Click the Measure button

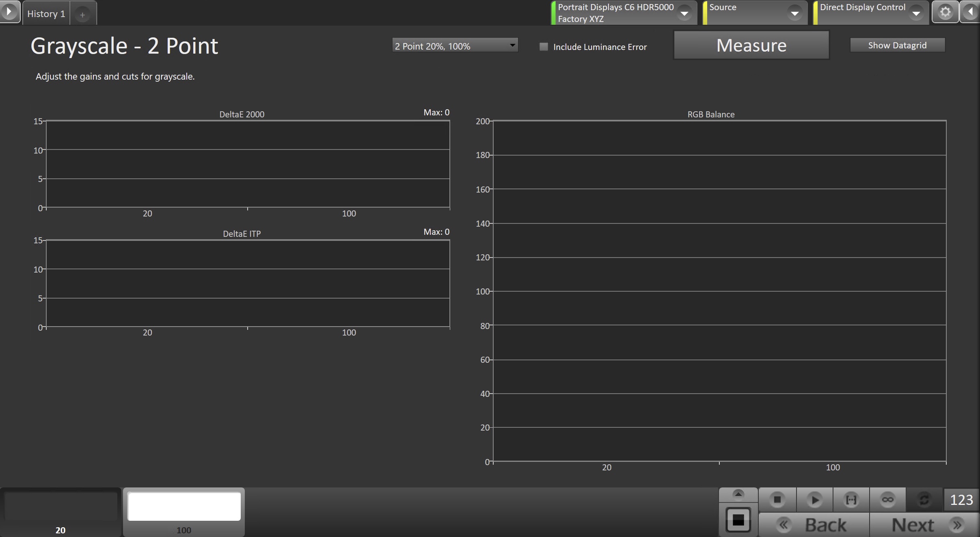(x=751, y=45)
